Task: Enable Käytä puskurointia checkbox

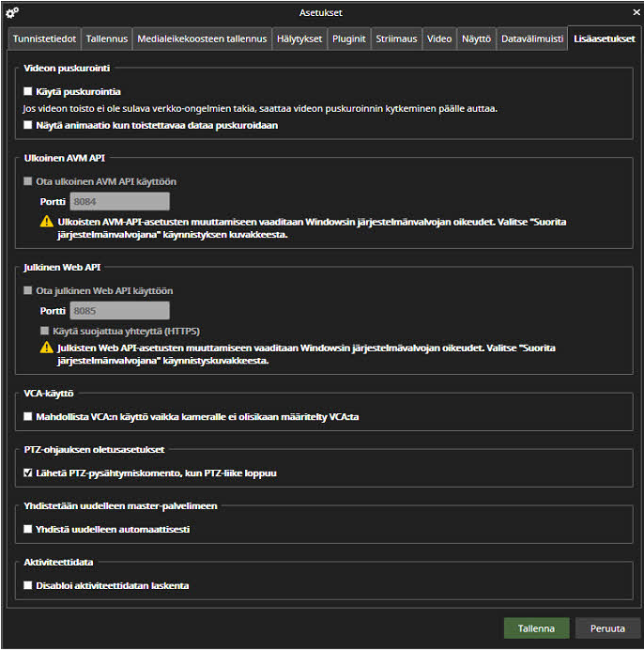Action: tap(28, 92)
